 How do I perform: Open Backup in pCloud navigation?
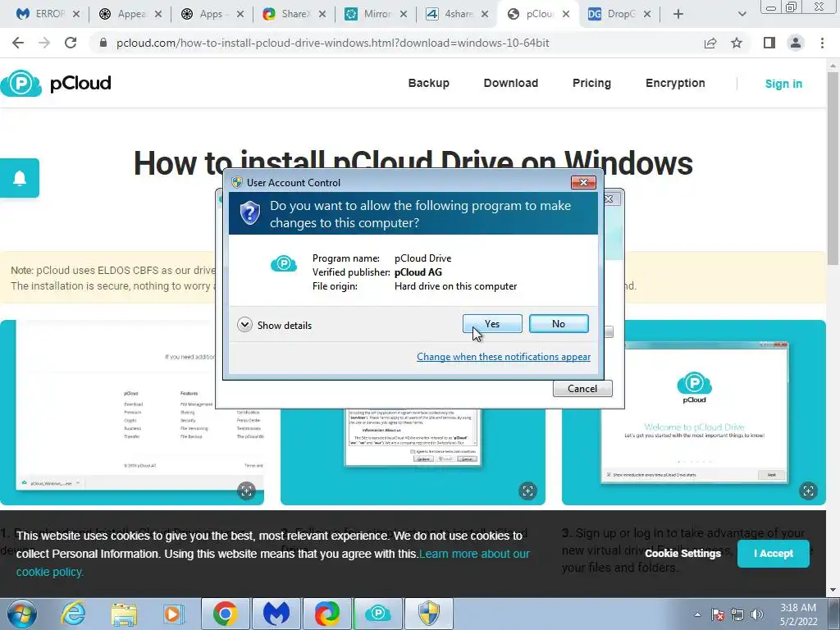(428, 83)
